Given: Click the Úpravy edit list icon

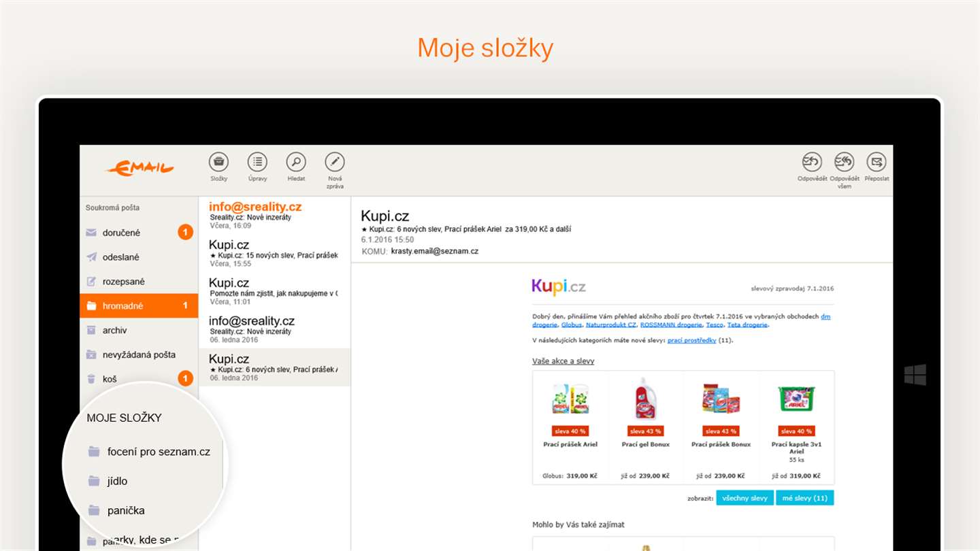Looking at the screenshot, I should [x=257, y=162].
